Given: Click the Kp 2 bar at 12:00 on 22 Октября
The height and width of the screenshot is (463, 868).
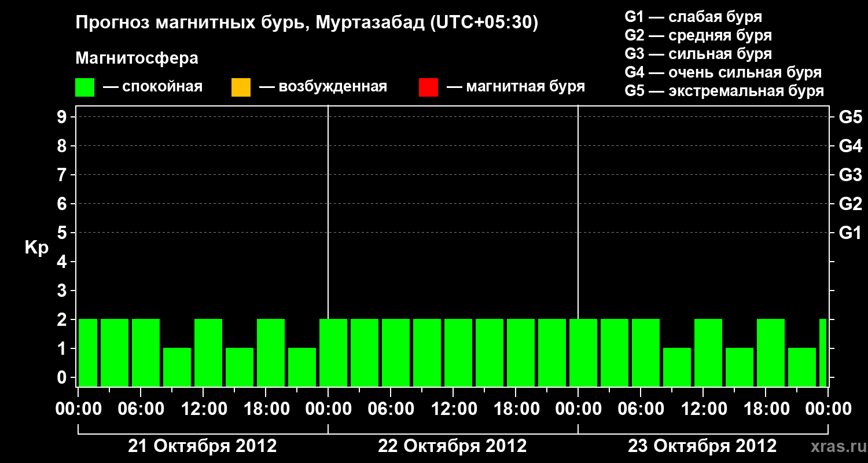Looking at the screenshot, I should pos(458,352).
